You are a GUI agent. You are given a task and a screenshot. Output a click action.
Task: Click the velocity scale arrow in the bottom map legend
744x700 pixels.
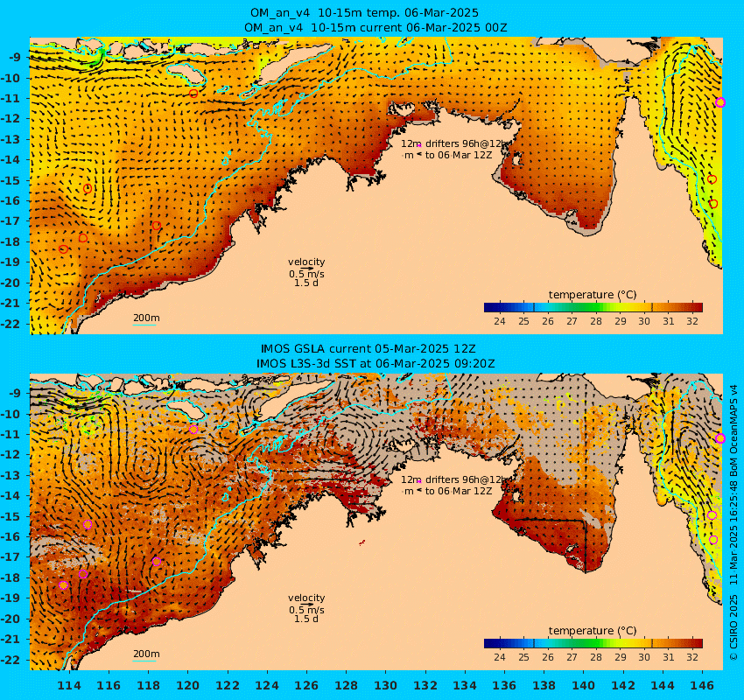coord(308,605)
